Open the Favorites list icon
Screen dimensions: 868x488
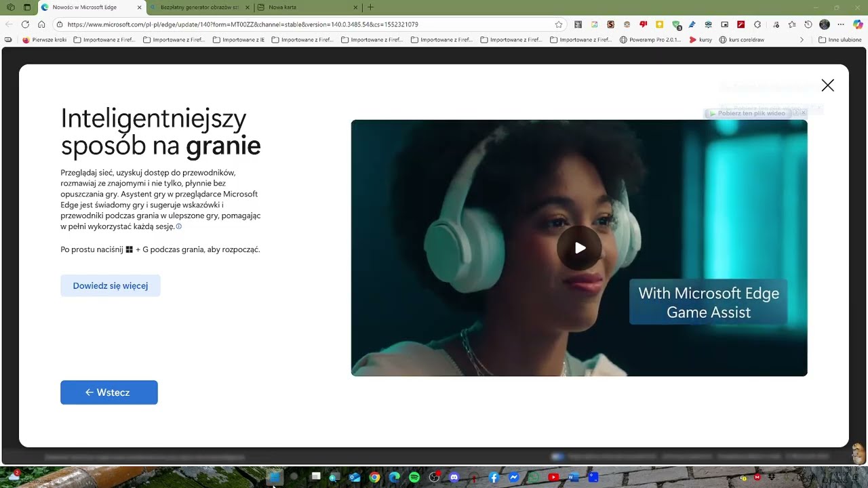tap(791, 24)
